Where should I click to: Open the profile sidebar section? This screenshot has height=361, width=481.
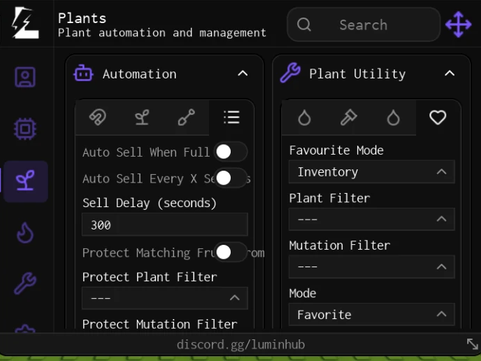click(x=25, y=77)
